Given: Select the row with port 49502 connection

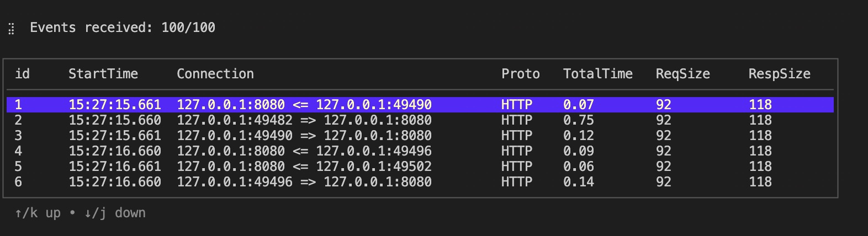Looking at the screenshot, I should click(x=304, y=167).
